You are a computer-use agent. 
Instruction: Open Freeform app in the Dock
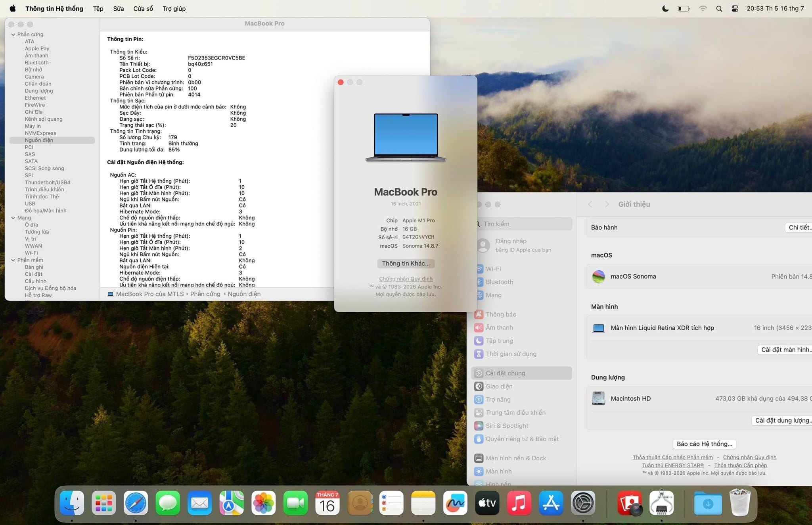click(455, 503)
